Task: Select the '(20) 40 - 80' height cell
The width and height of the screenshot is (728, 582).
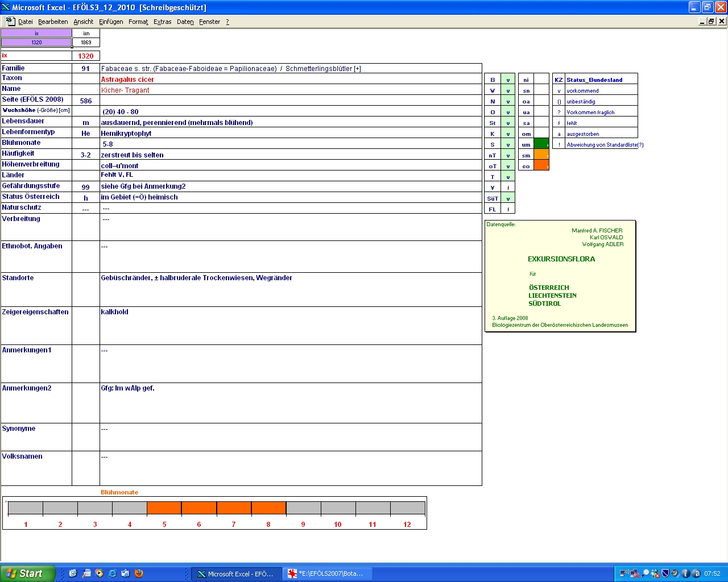Action: (291, 111)
